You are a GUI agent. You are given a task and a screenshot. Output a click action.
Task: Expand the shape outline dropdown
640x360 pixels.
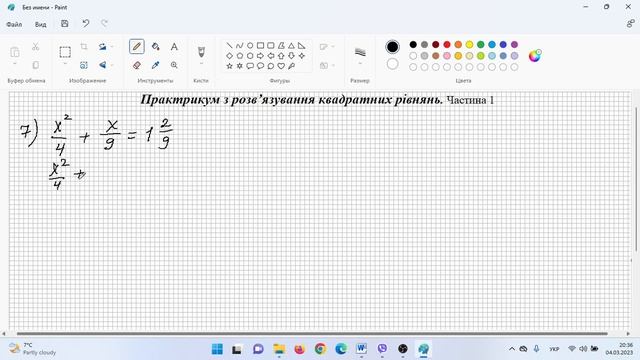333,47
